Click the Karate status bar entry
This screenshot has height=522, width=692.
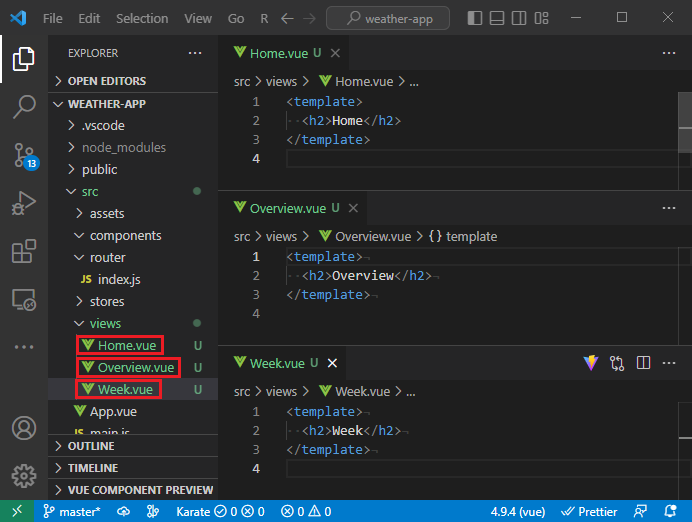[220, 511]
